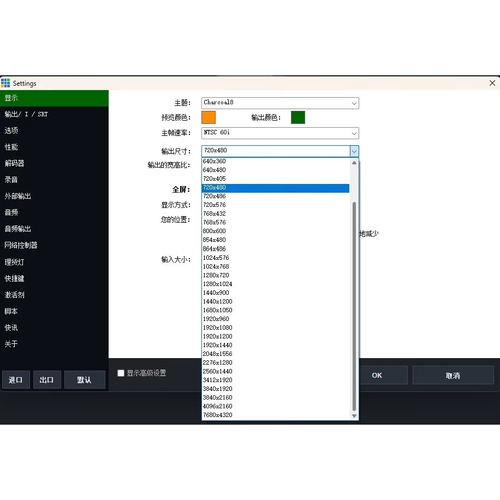Image resolution: width=500 pixels, height=500 pixels.
Task: Open the 输出/ I / SRT settings page
Action: coord(54,114)
